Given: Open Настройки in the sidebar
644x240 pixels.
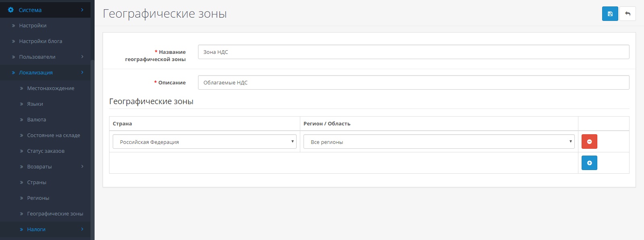Looking at the screenshot, I should pos(33,25).
